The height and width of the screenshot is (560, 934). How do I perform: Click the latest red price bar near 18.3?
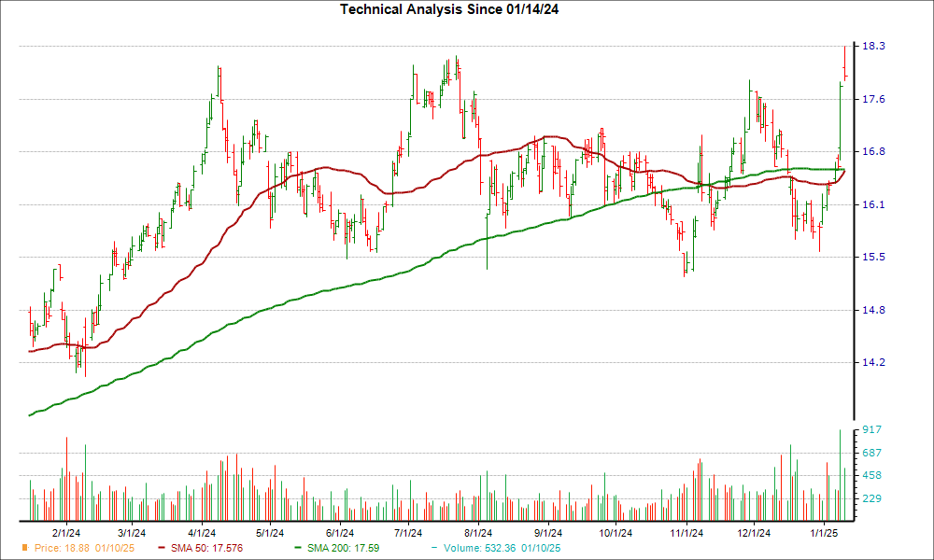click(x=844, y=63)
